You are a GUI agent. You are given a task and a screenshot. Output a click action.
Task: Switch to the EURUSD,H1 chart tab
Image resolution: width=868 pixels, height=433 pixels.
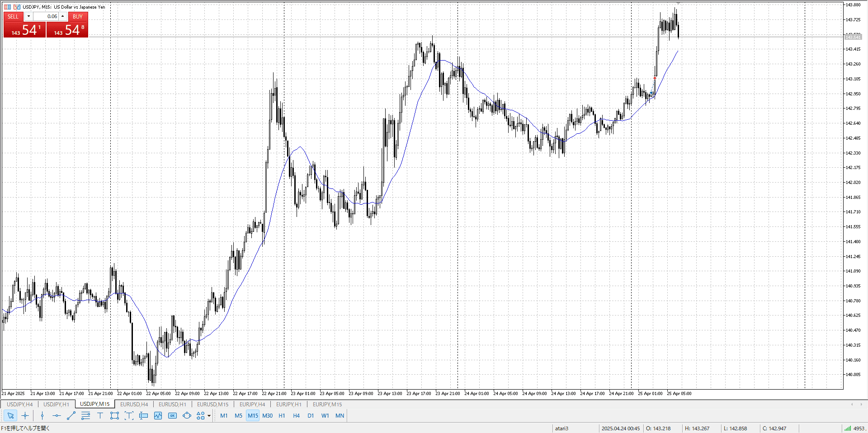coord(172,404)
